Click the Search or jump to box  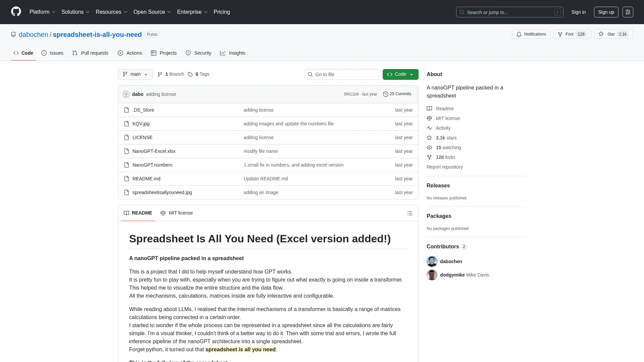coord(509,12)
